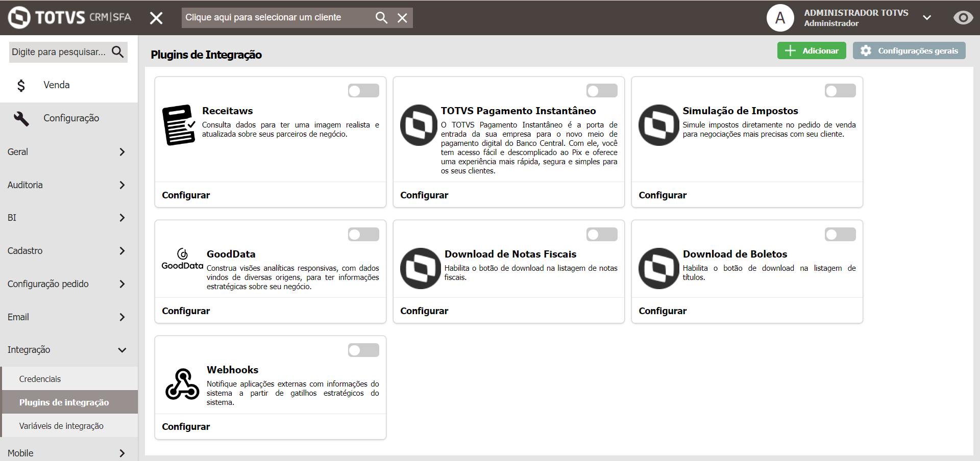Click the administrator avatar circle

point(780,18)
